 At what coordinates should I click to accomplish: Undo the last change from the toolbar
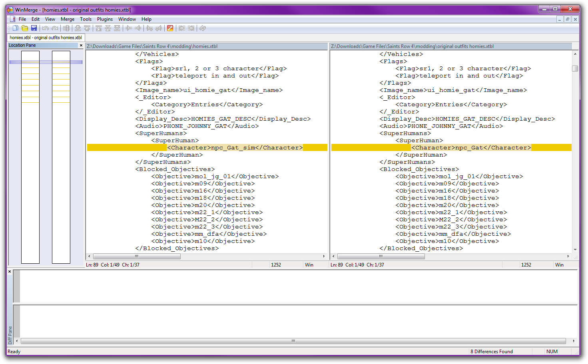tap(46, 28)
